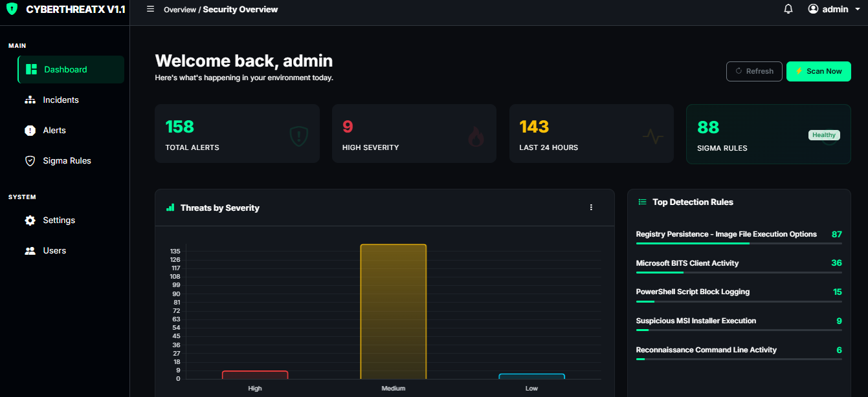Viewport: 868px width, 397px height.
Task: Click the pulse icon in Last 24 Hours card
Action: click(x=653, y=136)
